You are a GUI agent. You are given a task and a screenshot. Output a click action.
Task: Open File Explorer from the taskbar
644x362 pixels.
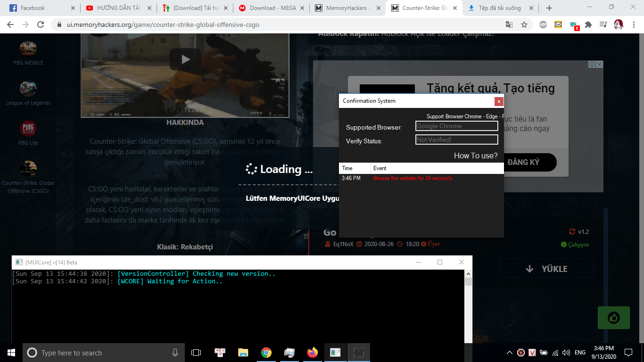[243, 353]
